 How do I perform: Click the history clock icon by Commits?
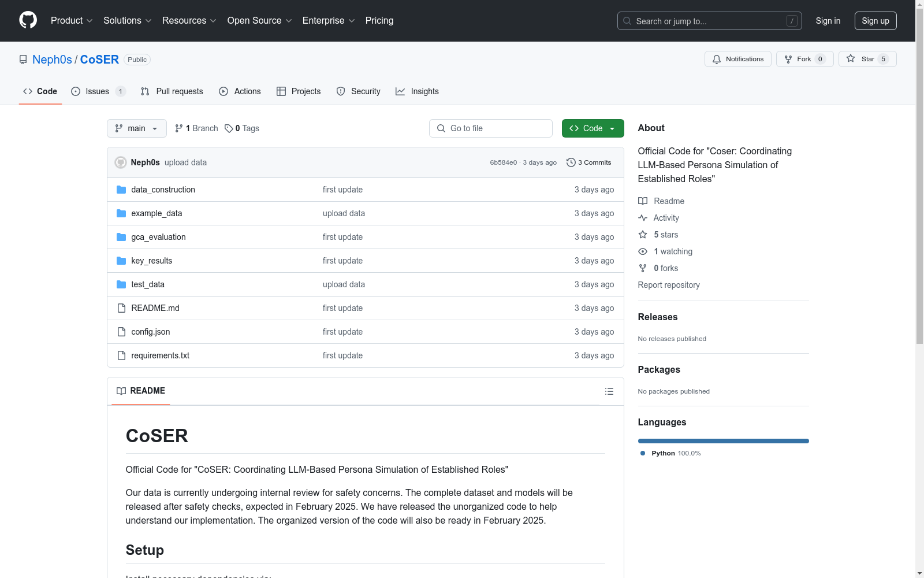coord(571,162)
